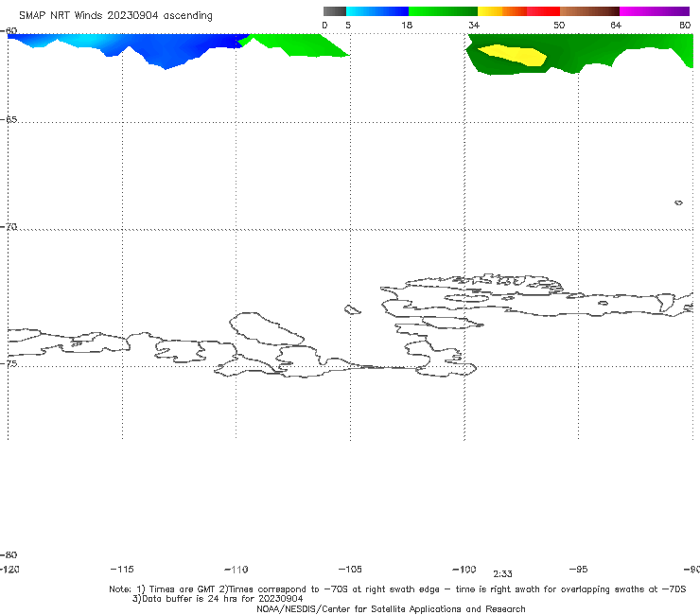This screenshot has width=700, height=615.
Task: Click the cyan-to-blue segment of the color bar
Action: point(377,11)
